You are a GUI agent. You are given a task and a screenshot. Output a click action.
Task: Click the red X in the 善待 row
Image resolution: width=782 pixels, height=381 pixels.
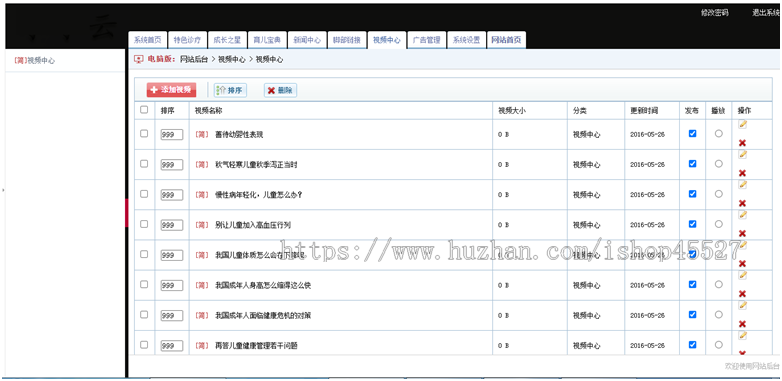(x=742, y=143)
